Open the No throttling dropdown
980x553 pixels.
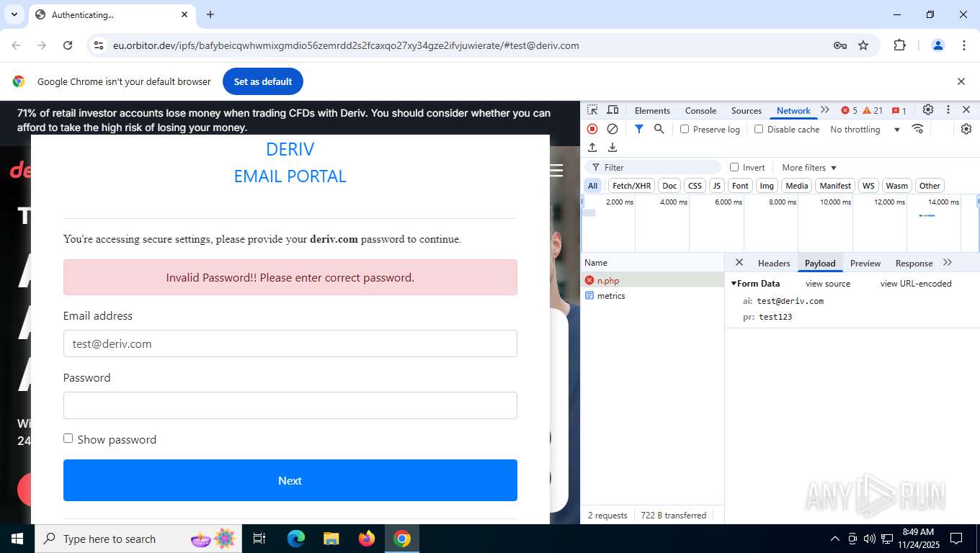[865, 130]
